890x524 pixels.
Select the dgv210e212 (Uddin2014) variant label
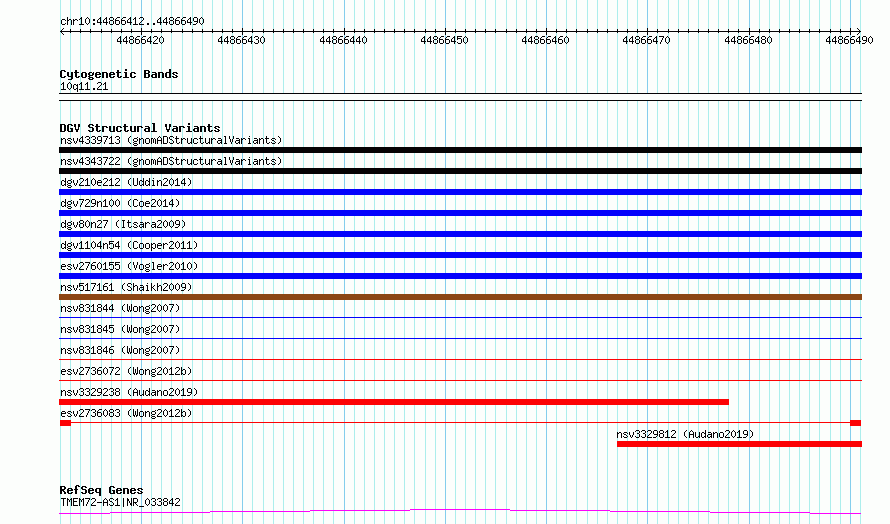(x=126, y=182)
